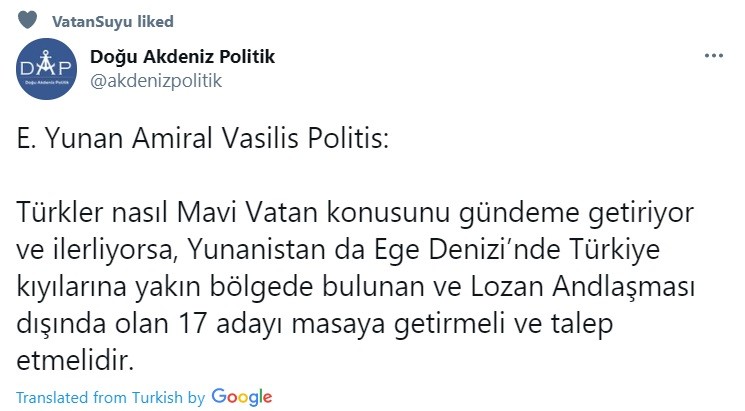This screenshot has height=411, width=745.
Task: Click the word "kıyılarına" in the tweet
Action: pos(69,285)
